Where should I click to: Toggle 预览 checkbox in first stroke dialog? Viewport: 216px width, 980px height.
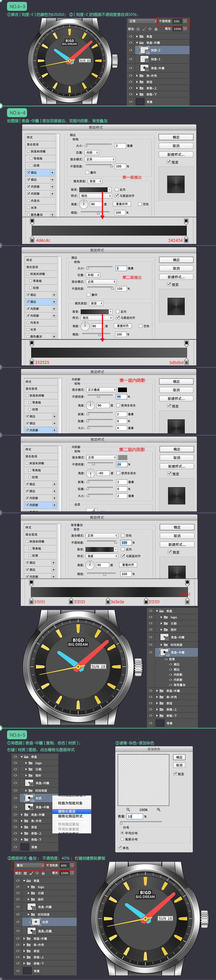pyautogui.click(x=168, y=162)
